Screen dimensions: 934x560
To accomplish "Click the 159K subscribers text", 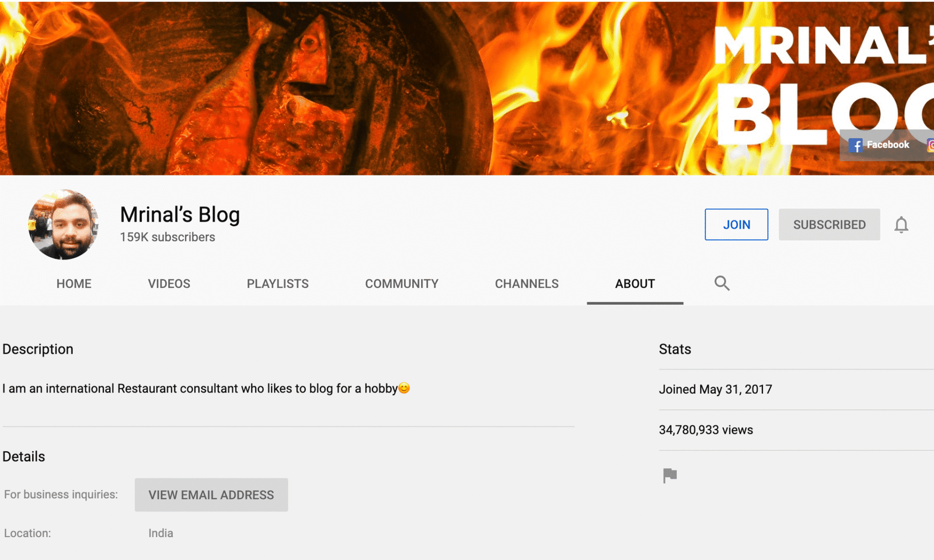I will 168,237.
